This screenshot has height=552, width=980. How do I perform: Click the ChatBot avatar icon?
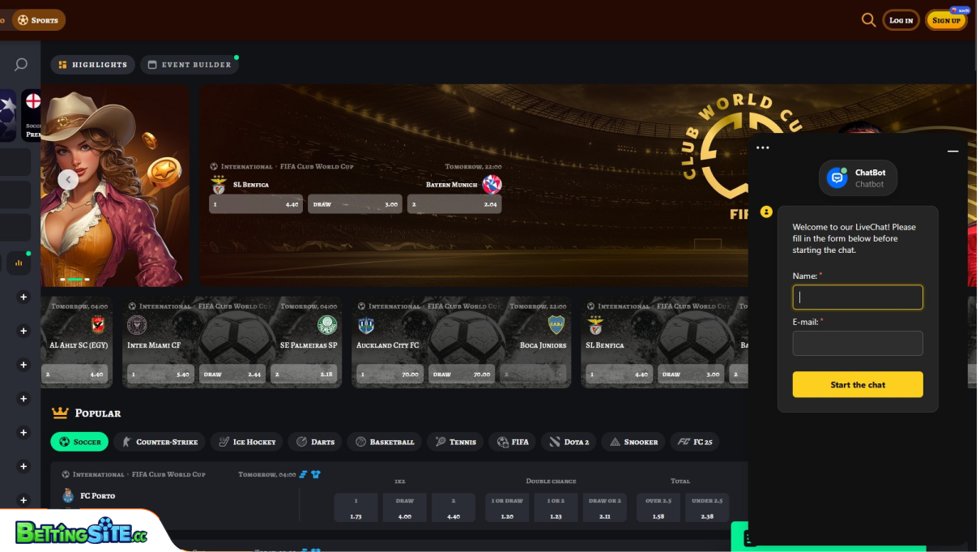click(x=837, y=178)
